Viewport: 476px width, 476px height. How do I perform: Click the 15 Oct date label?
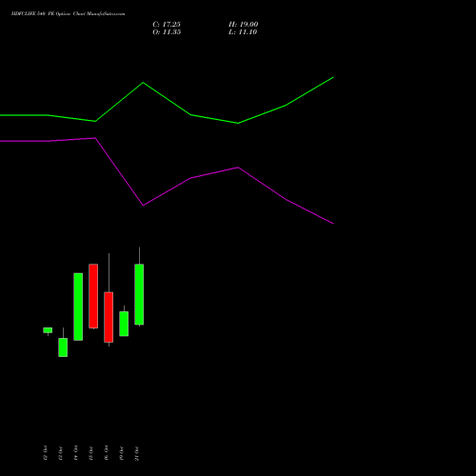point(90,453)
